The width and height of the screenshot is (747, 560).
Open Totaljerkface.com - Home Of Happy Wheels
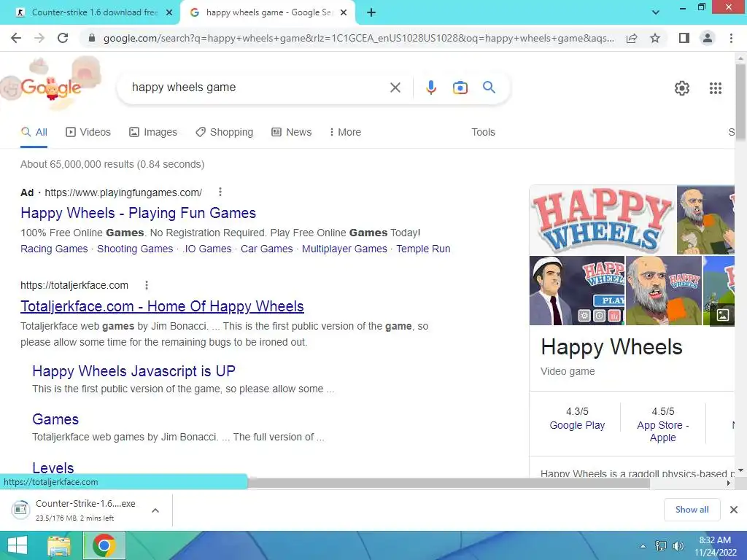162,306
